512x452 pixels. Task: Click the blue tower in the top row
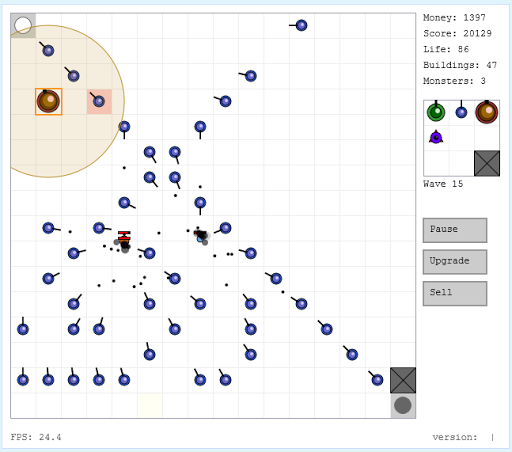(x=301, y=25)
